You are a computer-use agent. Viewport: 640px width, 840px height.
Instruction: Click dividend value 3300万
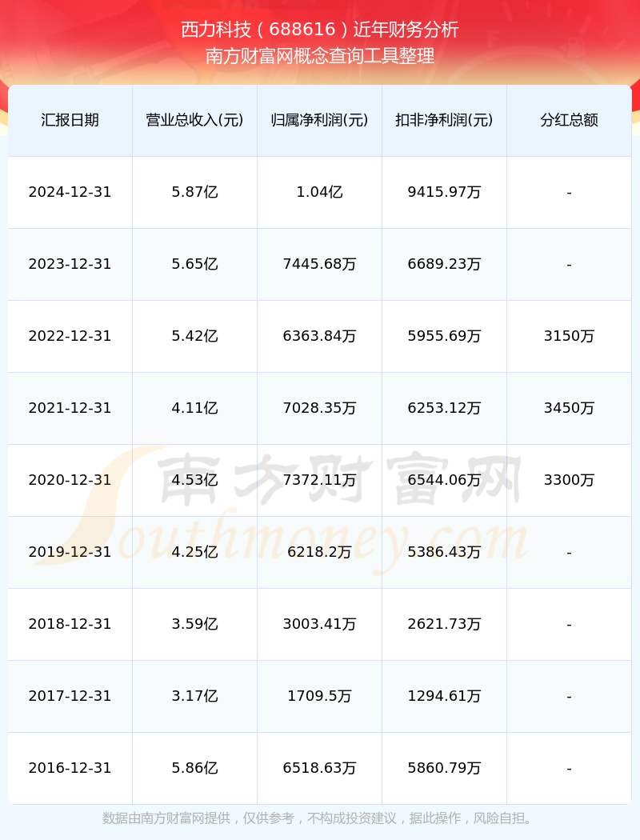coord(570,480)
